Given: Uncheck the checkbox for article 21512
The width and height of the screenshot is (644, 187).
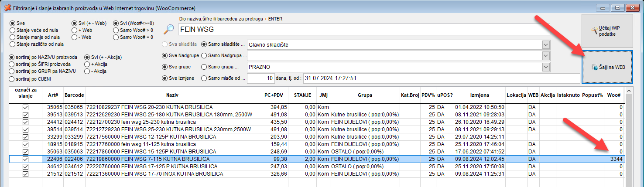Looking at the screenshot, I should click(25, 174).
